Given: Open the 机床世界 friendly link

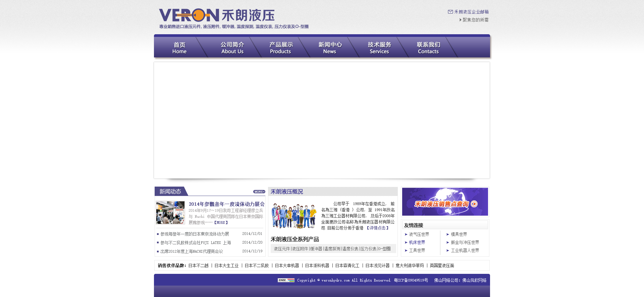Looking at the screenshot, I should (417, 242).
